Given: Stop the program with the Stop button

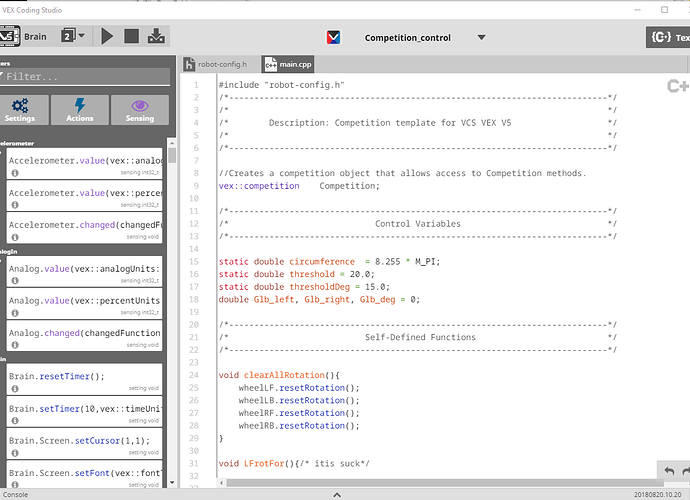Looking at the screenshot, I should tap(132, 36).
